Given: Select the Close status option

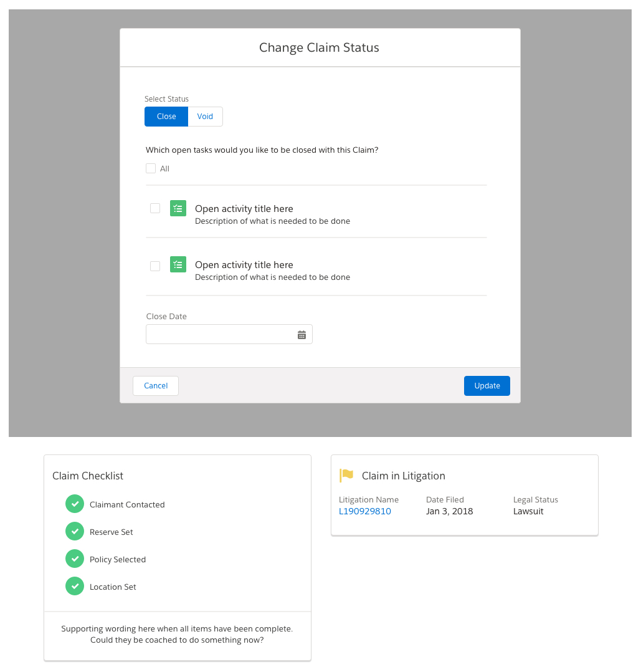Looking at the screenshot, I should tap(166, 117).
